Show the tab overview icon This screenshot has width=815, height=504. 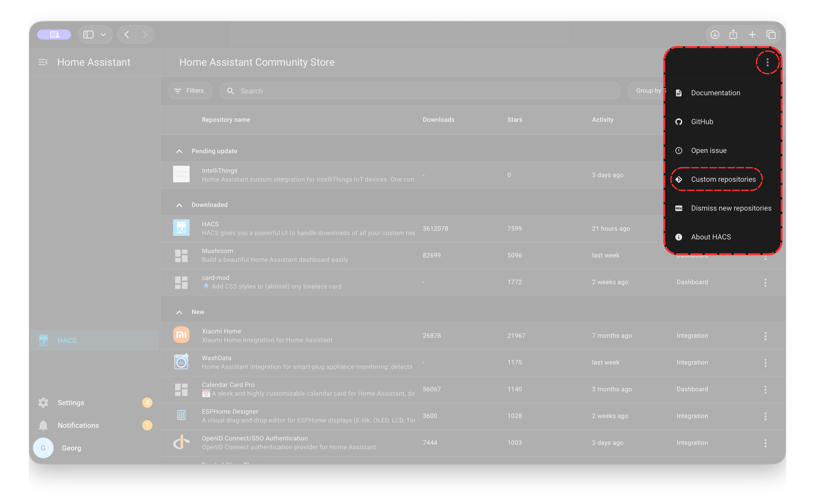click(771, 34)
